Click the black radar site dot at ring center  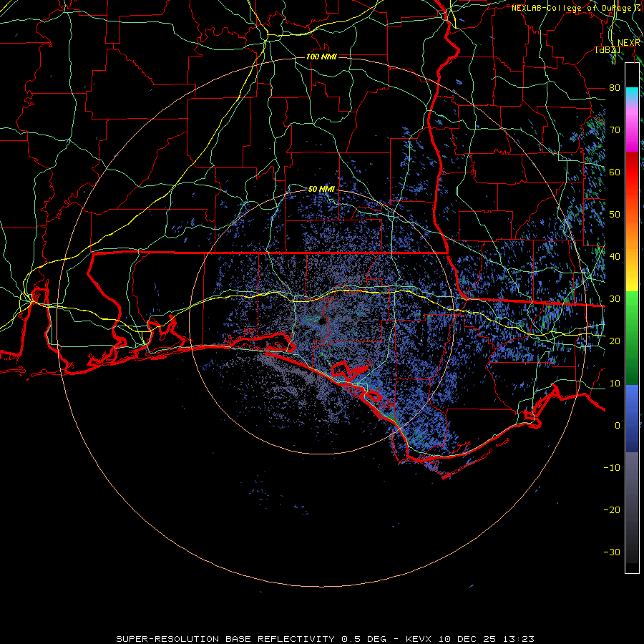323,321
